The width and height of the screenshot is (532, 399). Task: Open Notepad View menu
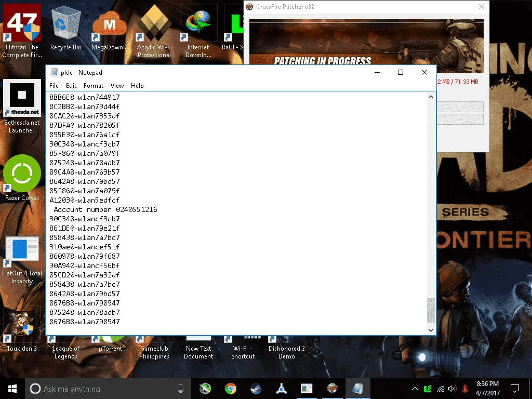pos(117,86)
